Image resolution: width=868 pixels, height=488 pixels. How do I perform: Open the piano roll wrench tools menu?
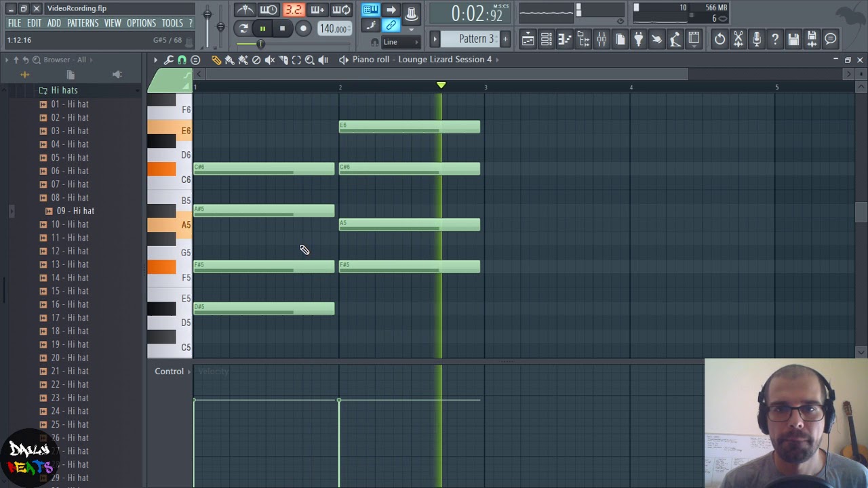(169, 60)
